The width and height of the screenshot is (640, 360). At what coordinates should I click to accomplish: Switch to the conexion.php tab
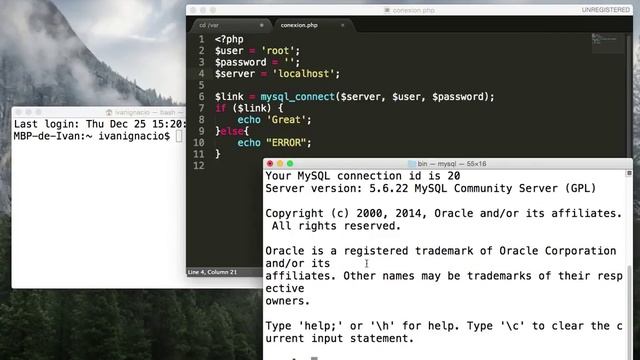tap(299, 25)
